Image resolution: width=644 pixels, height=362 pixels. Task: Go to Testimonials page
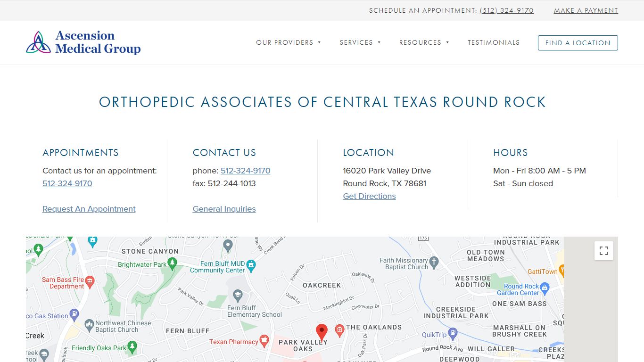pos(494,42)
